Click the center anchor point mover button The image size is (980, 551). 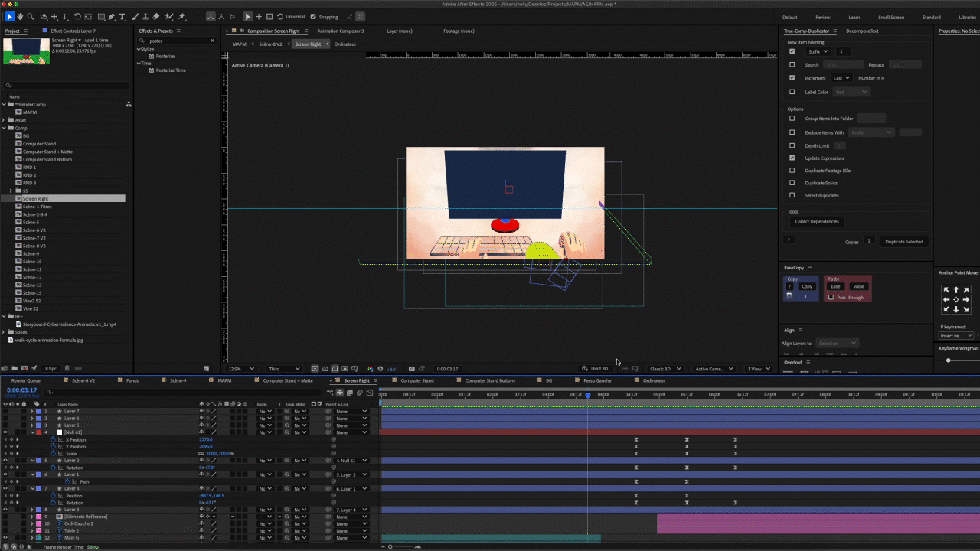click(x=956, y=300)
